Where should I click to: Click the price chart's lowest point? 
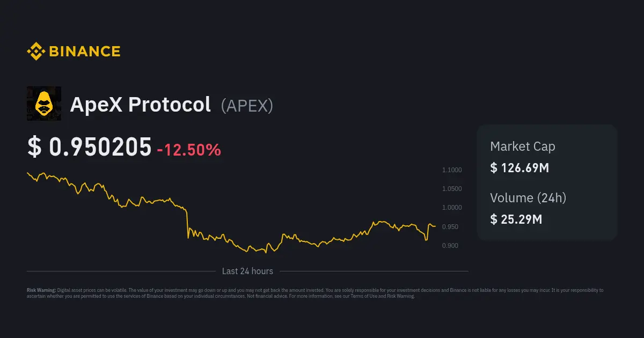coord(266,253)
